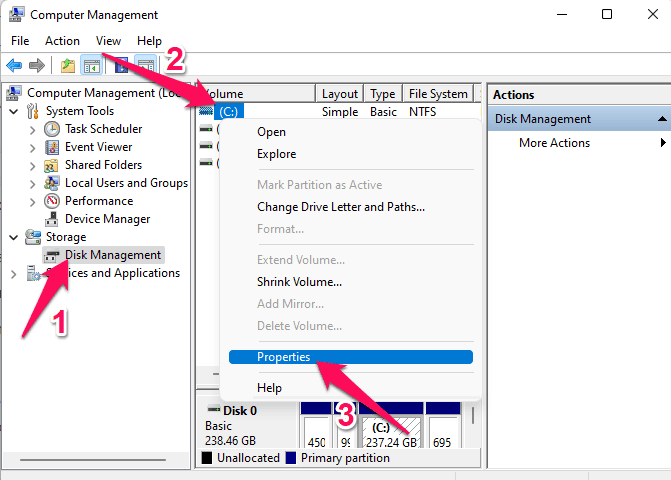Click the Up one level folder icon
Screen dimensions: 671x480
click(x=67, y=66)
